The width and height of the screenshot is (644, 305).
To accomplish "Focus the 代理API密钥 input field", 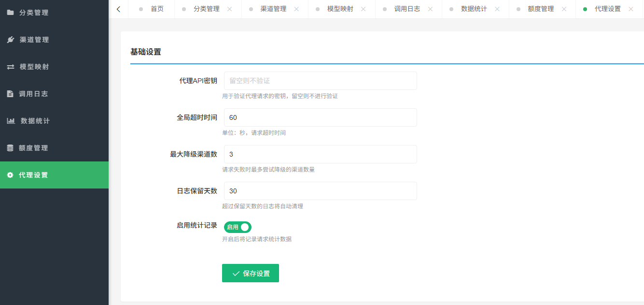I will [x=321, y=81].
